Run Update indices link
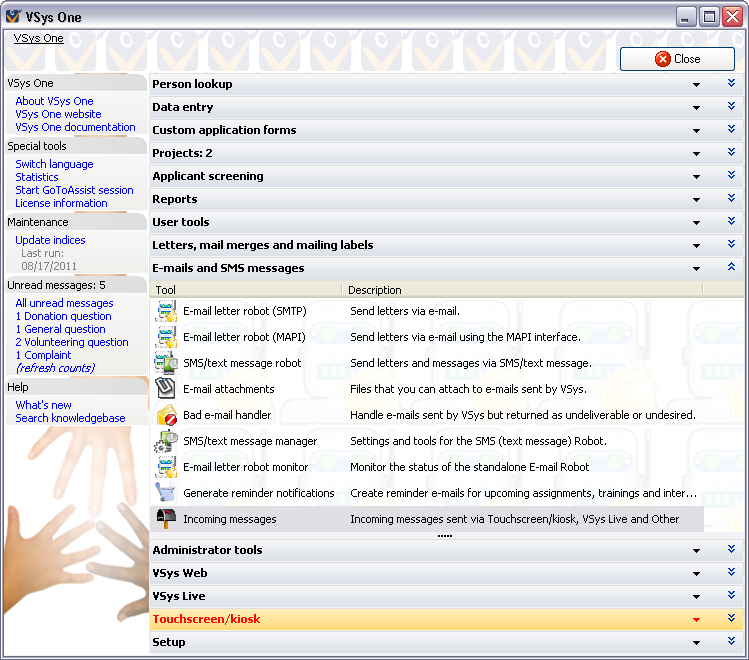749x660 pixels. [50, 240]
